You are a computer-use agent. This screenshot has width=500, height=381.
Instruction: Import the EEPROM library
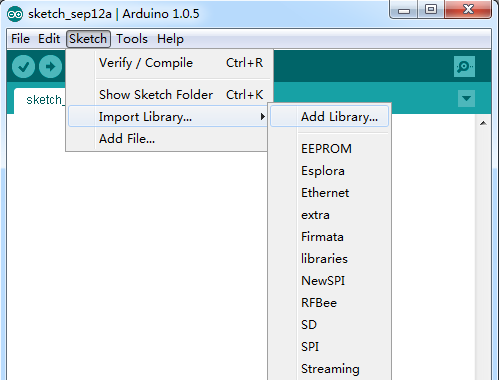[329, 149]
